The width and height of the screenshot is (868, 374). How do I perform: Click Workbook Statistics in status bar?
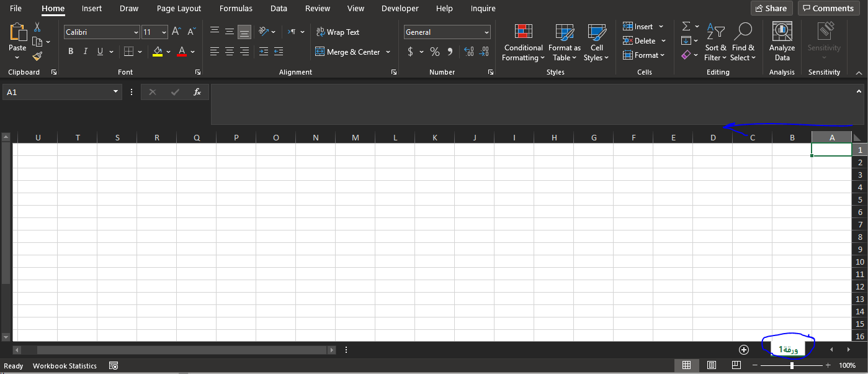(65, 366)
